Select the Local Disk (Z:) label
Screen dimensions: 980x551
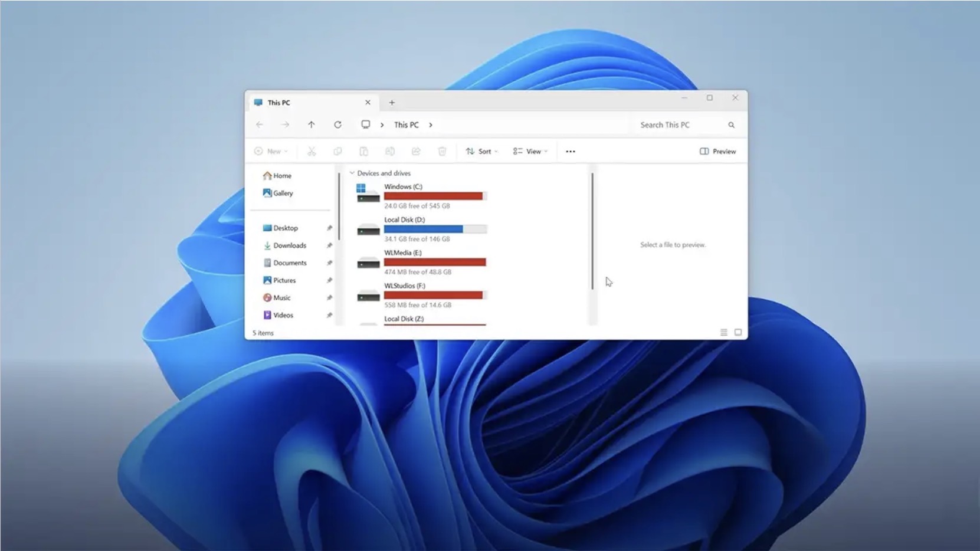point(404,319)
